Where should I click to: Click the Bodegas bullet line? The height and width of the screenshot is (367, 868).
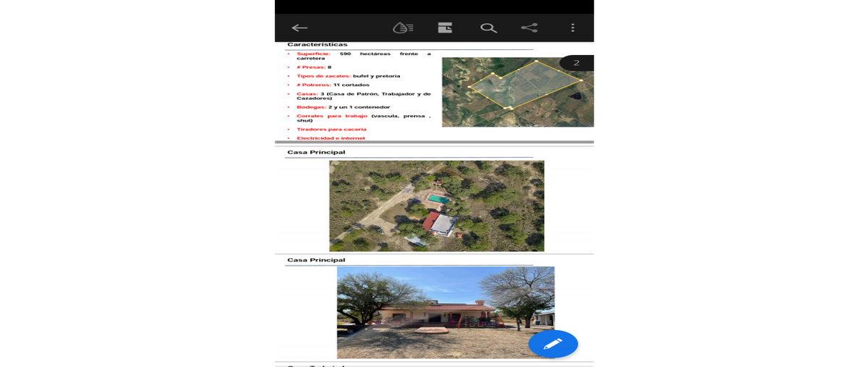(x=343, y=107)
